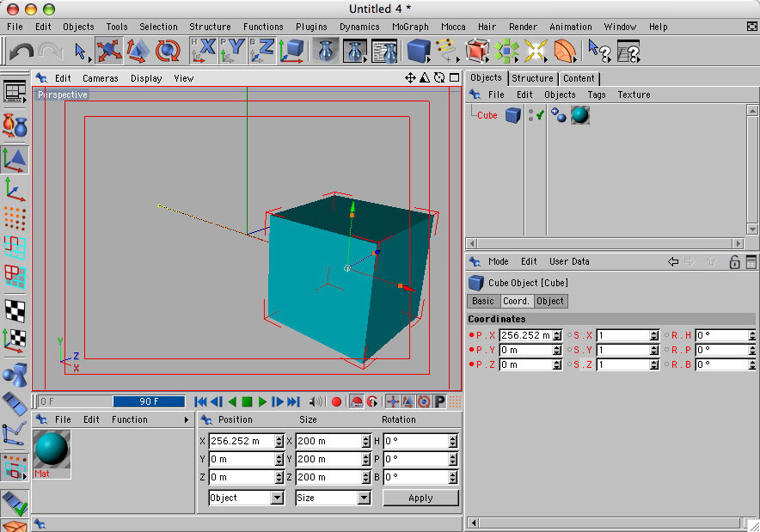This screenshot has width=760, height=532.
Task: Open Render Settings icon in the toolbar
Action: [383, 52]
